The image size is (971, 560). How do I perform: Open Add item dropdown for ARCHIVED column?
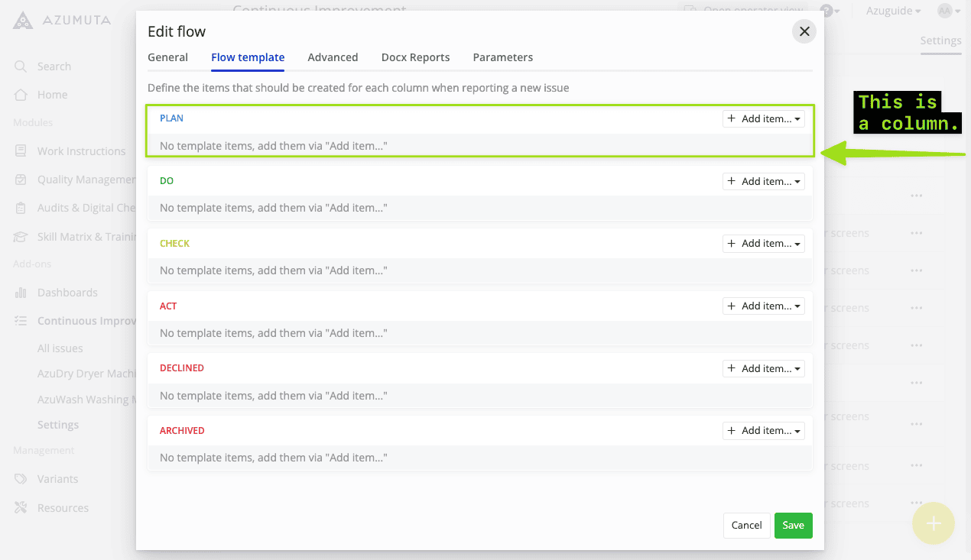[763, 431]
